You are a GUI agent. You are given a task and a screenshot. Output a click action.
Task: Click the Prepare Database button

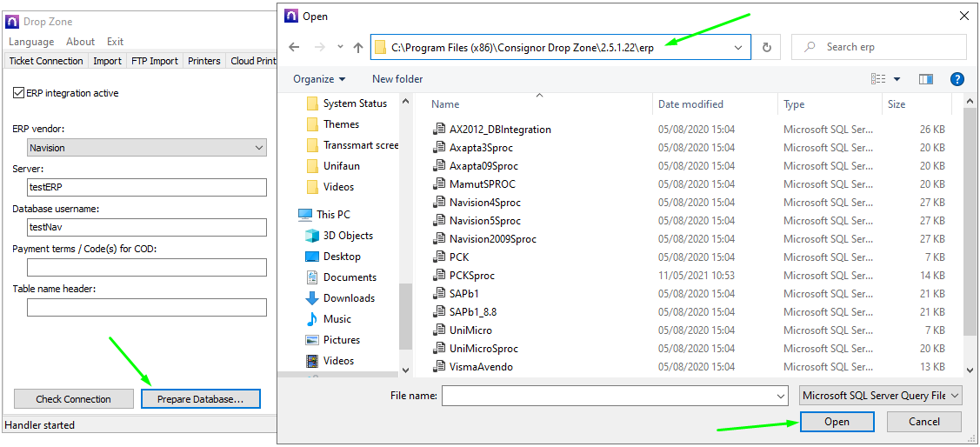click(x=201, y=399)
